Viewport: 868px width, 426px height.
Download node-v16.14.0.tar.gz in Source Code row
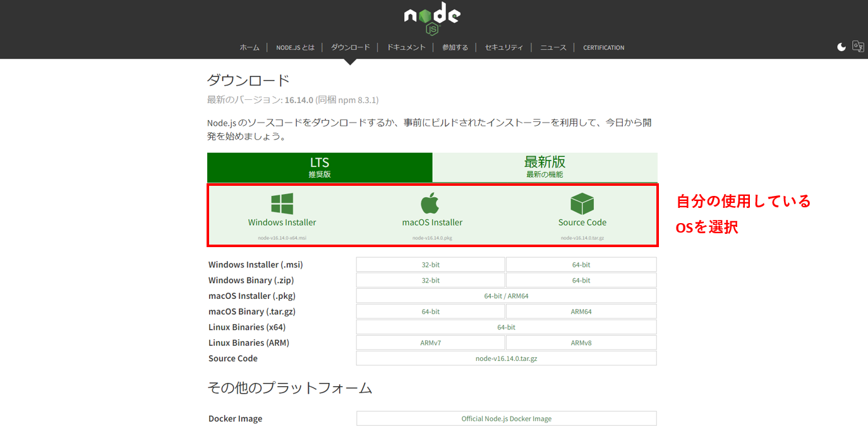click(x=506, y=358)
